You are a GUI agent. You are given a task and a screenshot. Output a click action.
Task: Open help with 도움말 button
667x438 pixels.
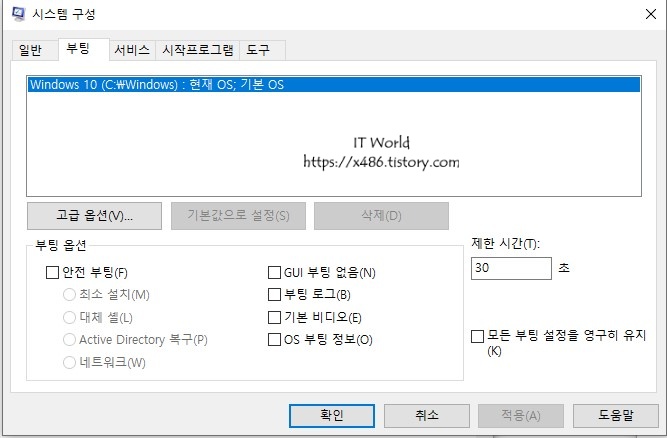[616, 415]
